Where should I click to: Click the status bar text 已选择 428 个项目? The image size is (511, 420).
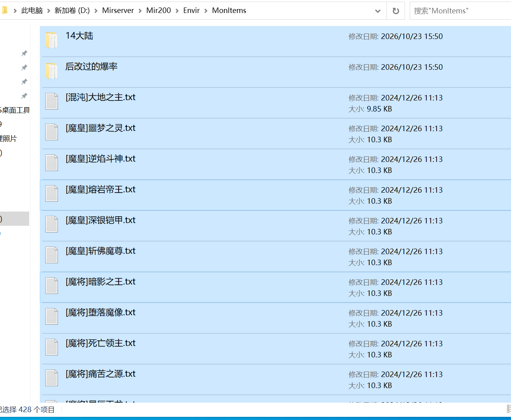click(x=27, y=410)
